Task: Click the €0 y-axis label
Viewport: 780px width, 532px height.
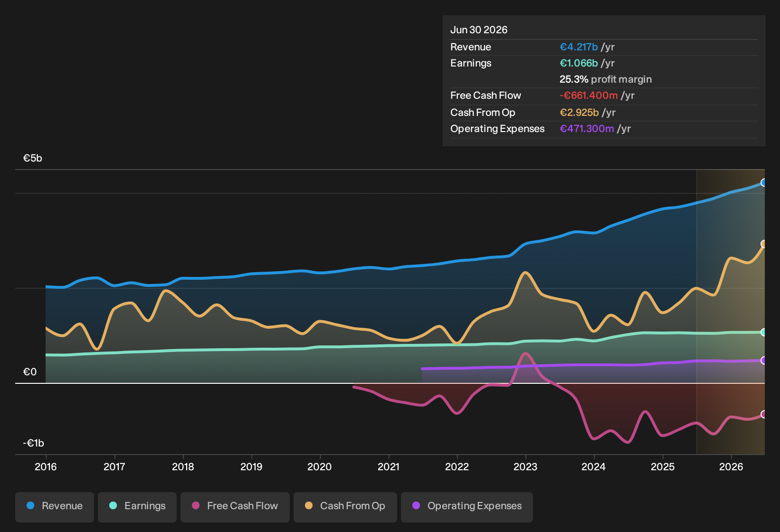Action: click(30, 372)
